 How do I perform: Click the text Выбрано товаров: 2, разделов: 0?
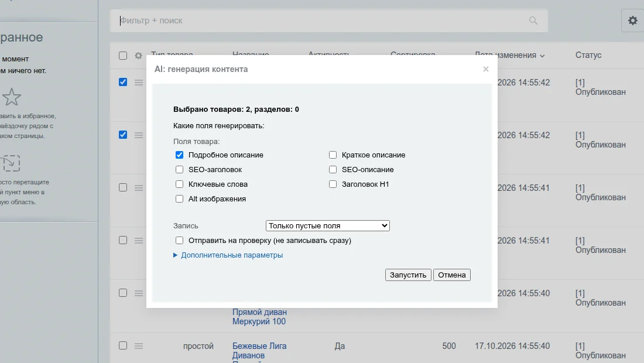click(x=236, y=109)
